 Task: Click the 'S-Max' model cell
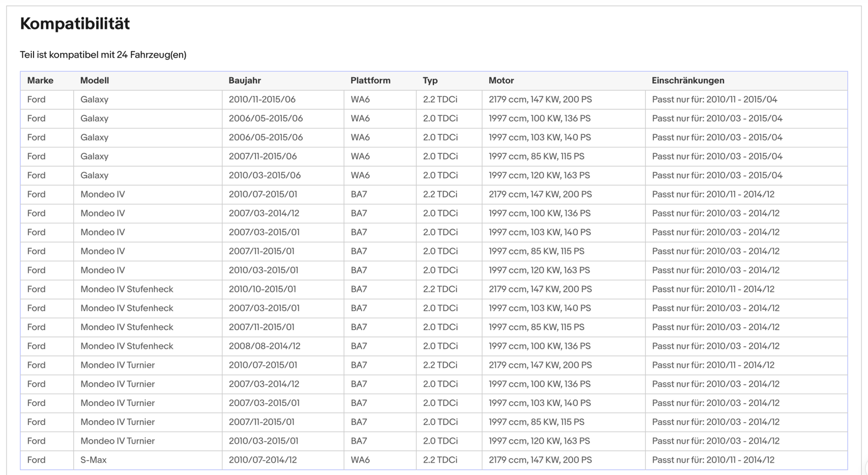[94, 460]
